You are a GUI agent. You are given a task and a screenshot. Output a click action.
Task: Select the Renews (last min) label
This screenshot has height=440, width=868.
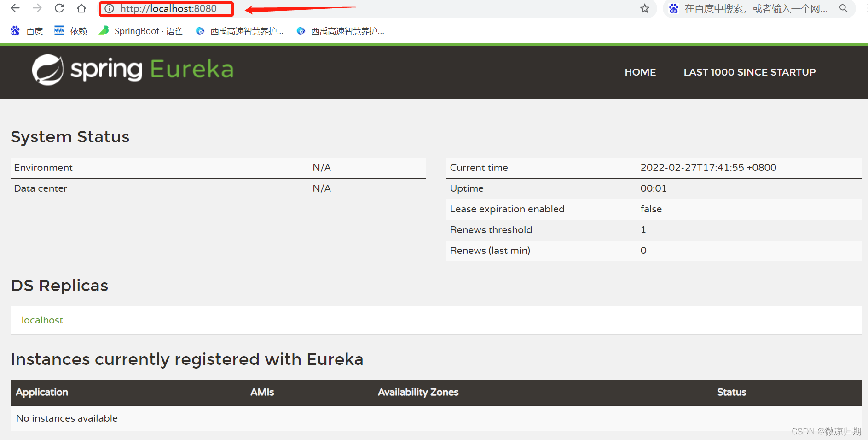tap(490, 251)
